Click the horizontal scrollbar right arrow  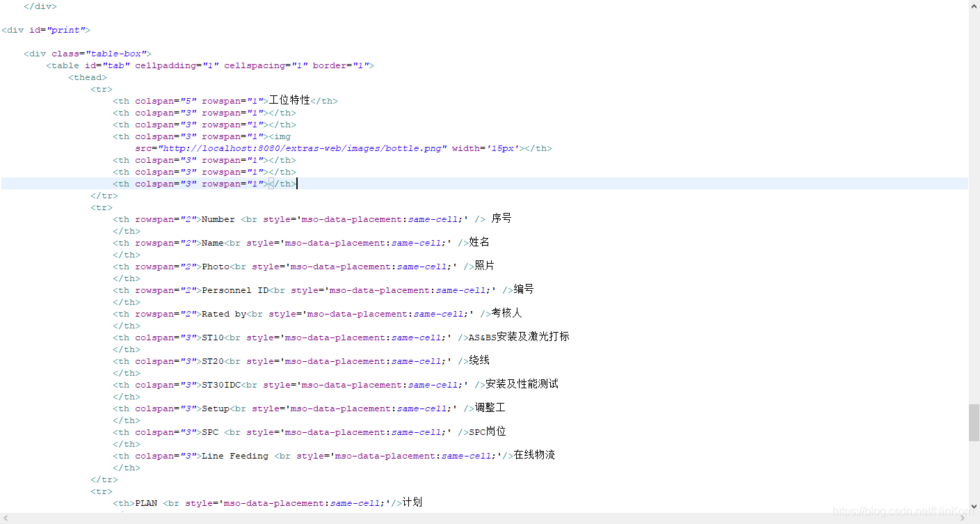(x=963, y=518)
